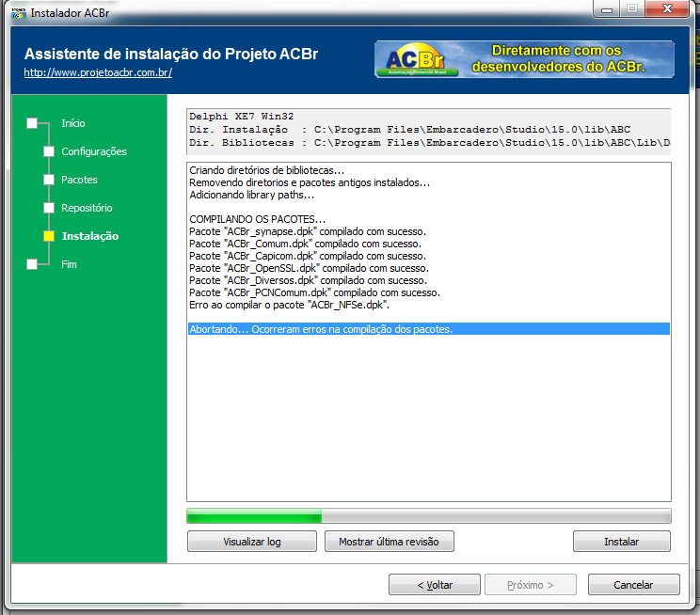Screen dimensions: 700x615
Task: Click the 'Delphi XE7 Win32' info line
Action: [x=242, y=117]
